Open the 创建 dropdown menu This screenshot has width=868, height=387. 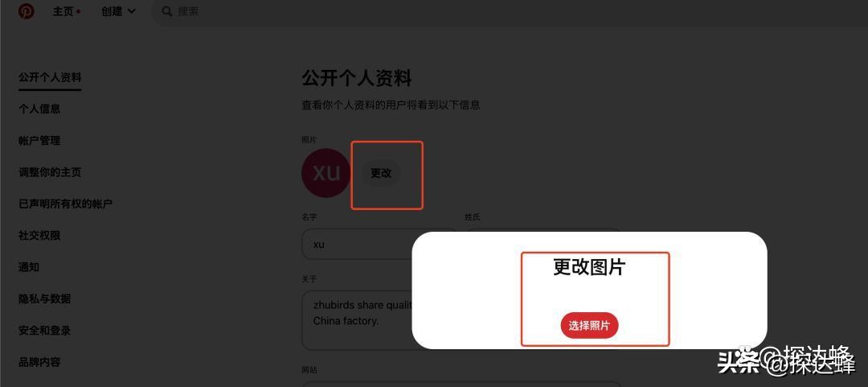(118, 11)
